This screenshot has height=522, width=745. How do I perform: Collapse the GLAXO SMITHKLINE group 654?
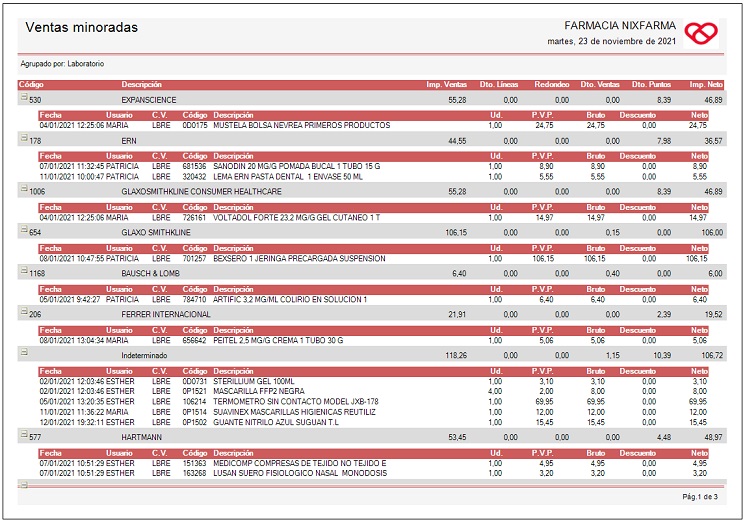pos(23,229)
